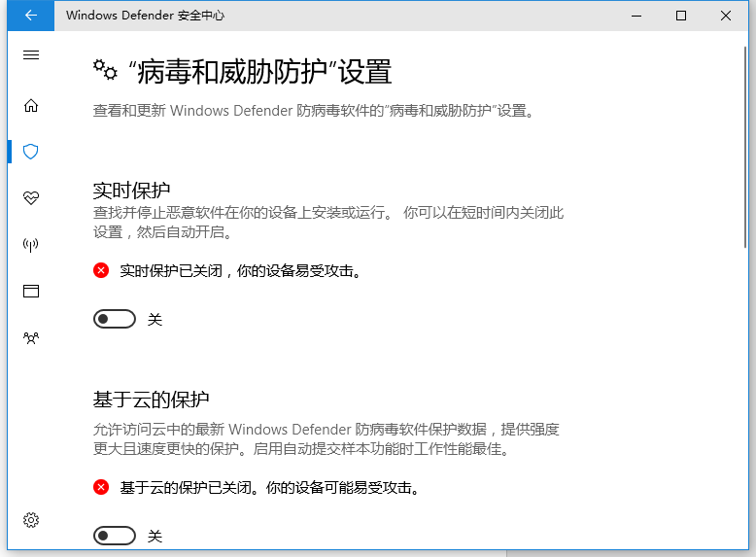Turn on the 基于云的保护 toggle switch
756x557 pixels.
click(x=115, y=536)
